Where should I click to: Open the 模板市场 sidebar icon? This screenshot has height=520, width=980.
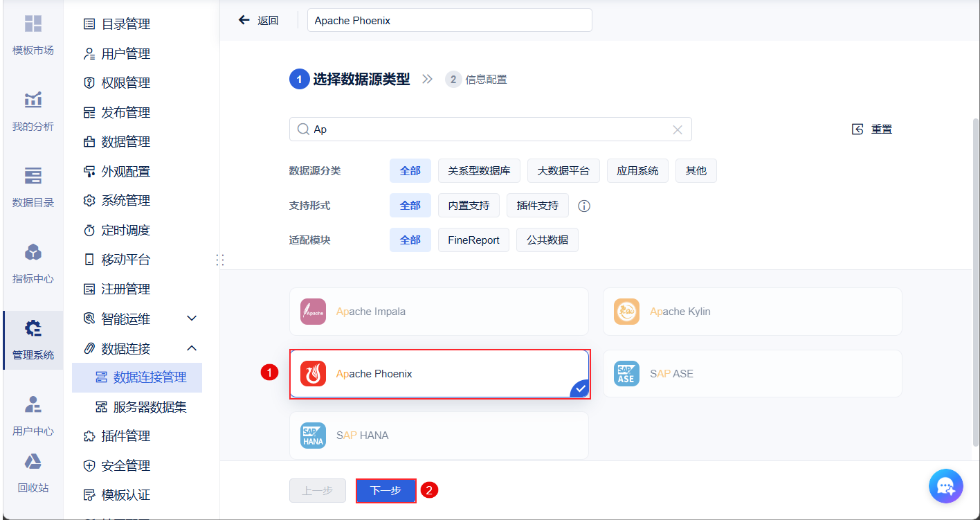tap(33, 24)
